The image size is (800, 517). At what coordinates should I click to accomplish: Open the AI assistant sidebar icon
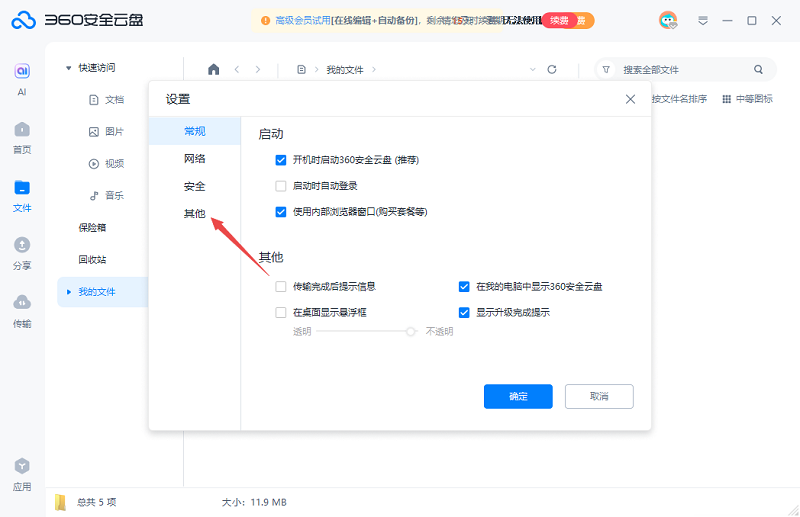(x=22, y=71)
